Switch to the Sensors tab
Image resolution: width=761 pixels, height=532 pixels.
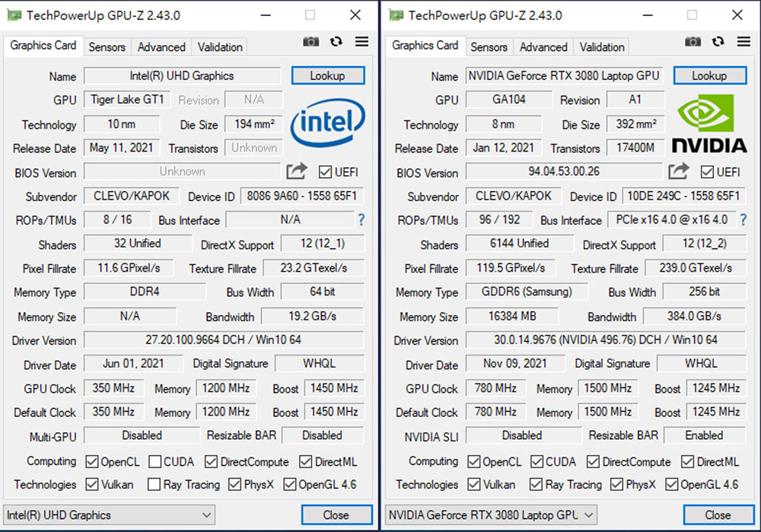tap(107, 46)
